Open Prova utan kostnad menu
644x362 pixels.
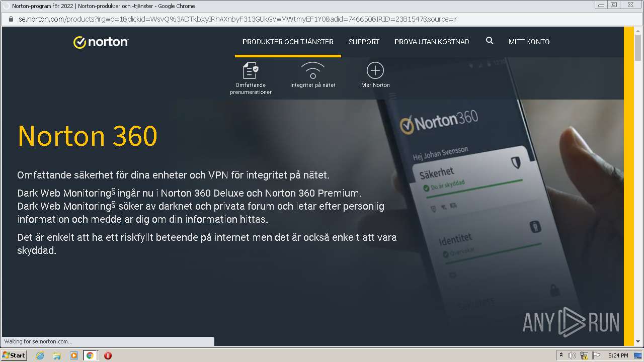[x=432, y=42]
